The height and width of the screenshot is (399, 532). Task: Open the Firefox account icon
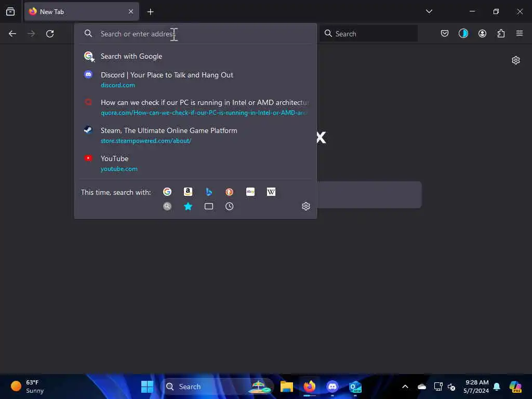[x=482, y=33]
